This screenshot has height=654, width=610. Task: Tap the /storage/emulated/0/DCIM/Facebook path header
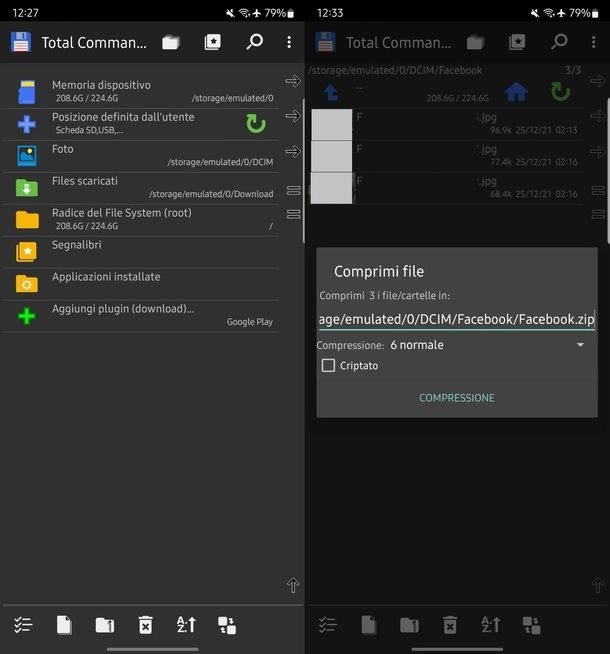click(395, 70)
